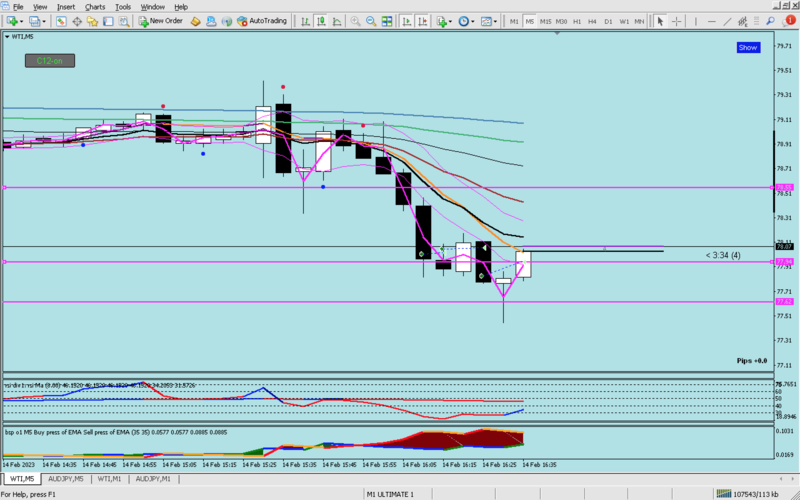Expand the New Chart dropdown arrow
Image resolution: width=800 pixels, height=500 pixels.
coord(22,21)
